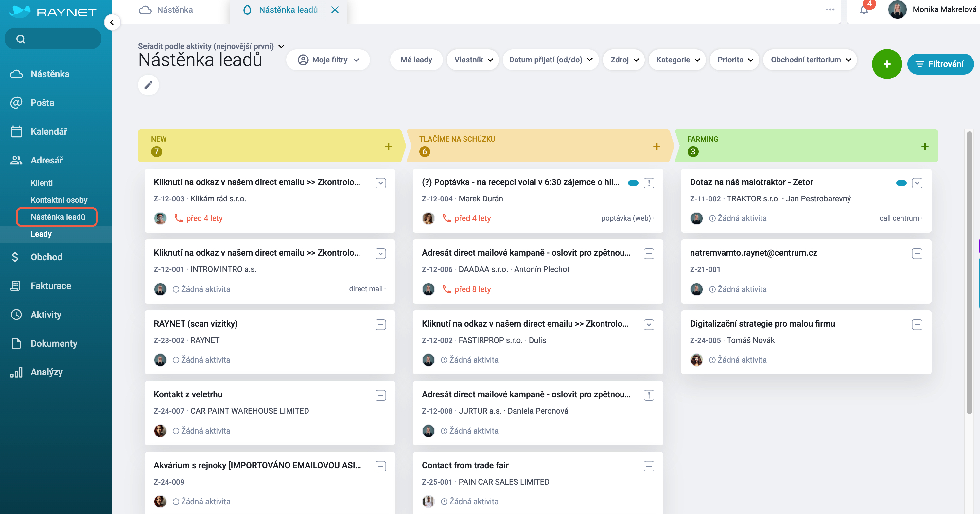980x514 pixels.
Task: Open lead Contact from trade fair
Action: pyautogui.click(x=465, y=465)
